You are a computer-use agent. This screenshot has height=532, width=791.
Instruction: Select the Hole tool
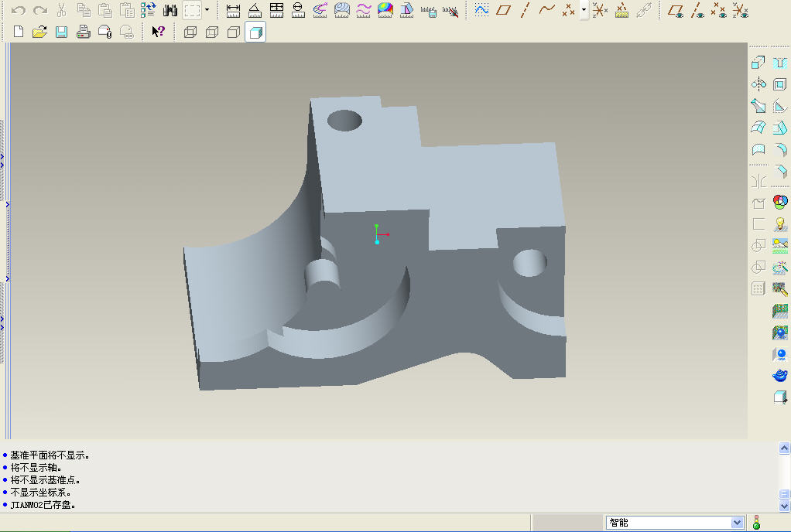tap(780, 63)
